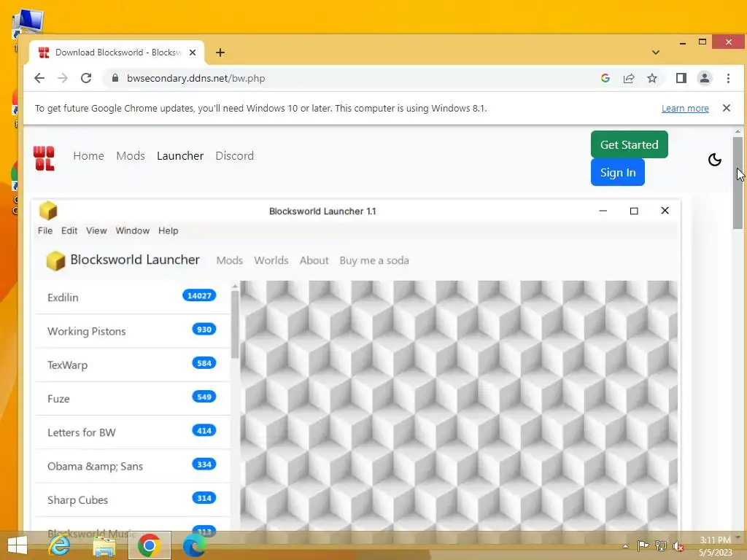This screenshot has width=747, height=560.
Task: Open a new browser tab
Action: (220, 52)
